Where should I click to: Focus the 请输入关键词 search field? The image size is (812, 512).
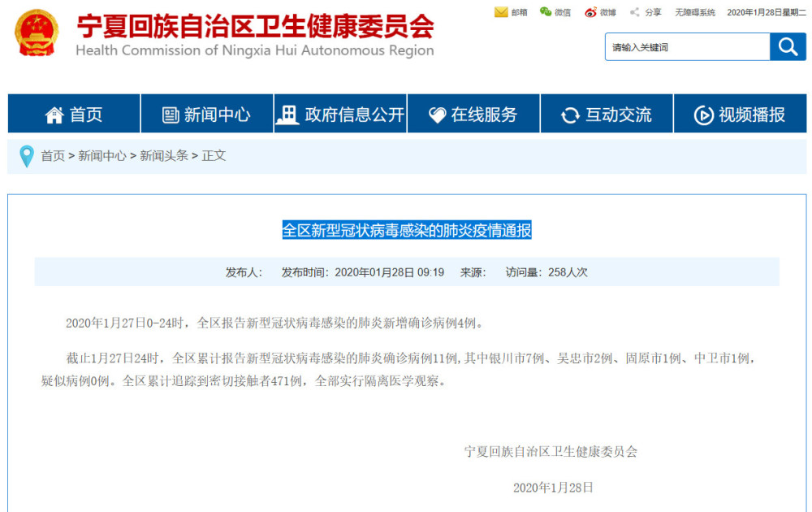(x=687, y=47)
